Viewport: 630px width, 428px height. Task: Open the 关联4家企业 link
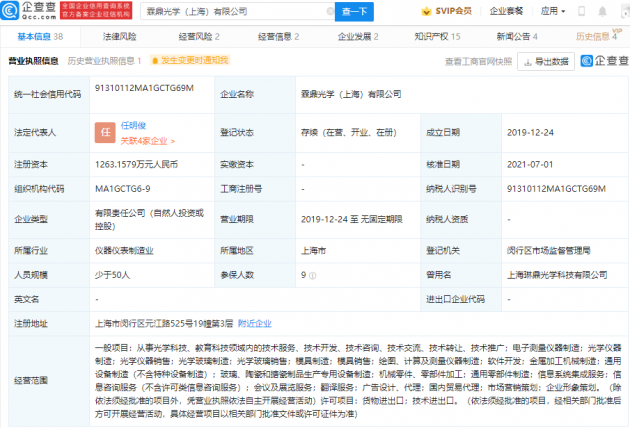click(x=147, y=141)
